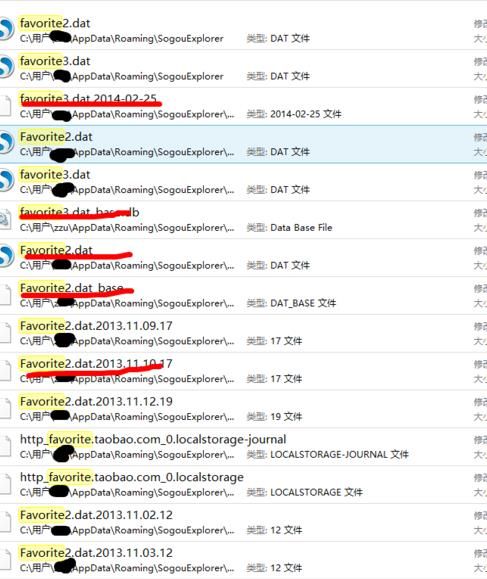
Task: Click database icon beside the Data Base File entry
Action: (5, 219)
